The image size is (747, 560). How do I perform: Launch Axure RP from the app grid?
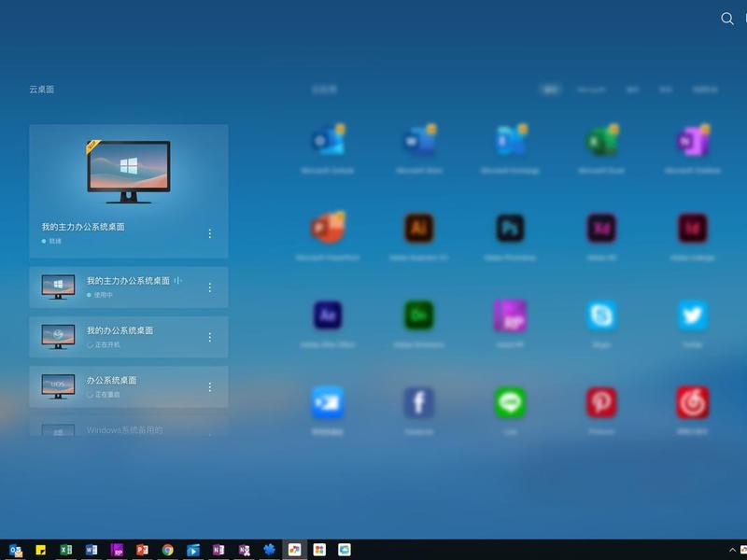click(x=510, y=315)
